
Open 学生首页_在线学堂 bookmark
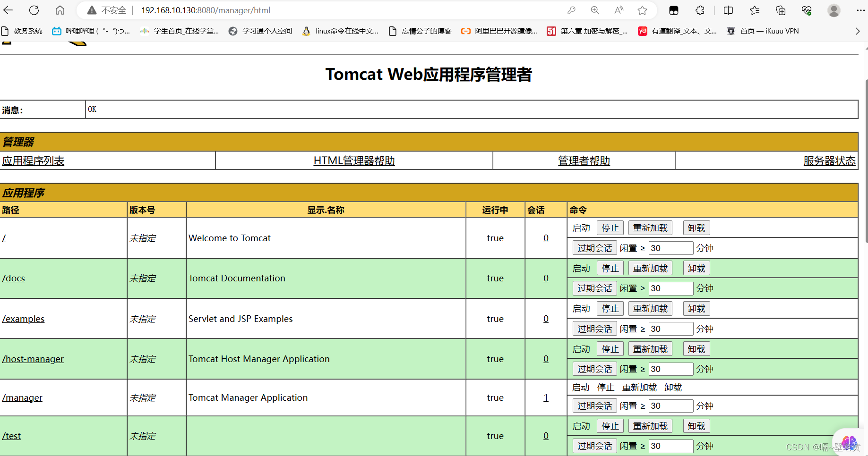coord(180,31)
